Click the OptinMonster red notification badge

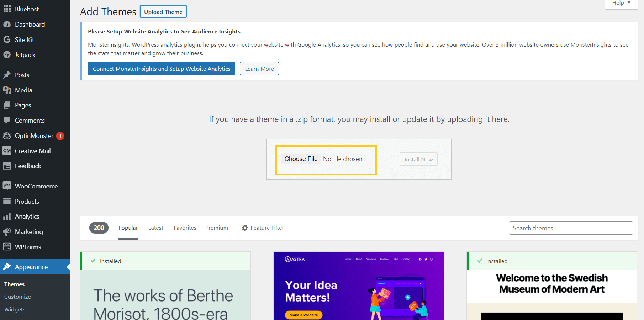pos(60,136)
